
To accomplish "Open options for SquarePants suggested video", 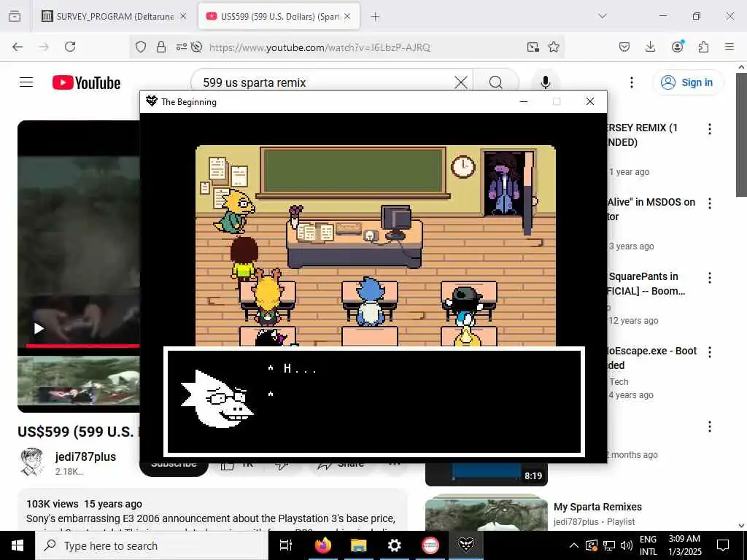I will pyautogui.click(x=710, y=278).
